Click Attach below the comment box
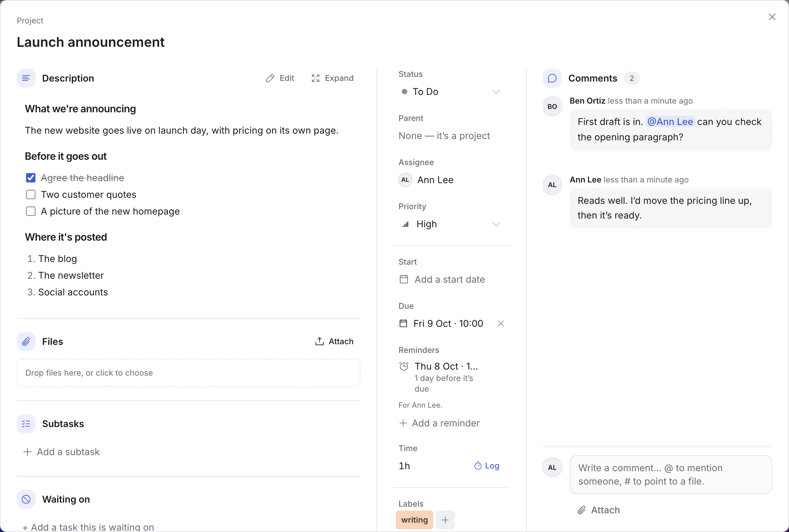The height and width of the screenshot is (532, 789). [x=599, y=510]
